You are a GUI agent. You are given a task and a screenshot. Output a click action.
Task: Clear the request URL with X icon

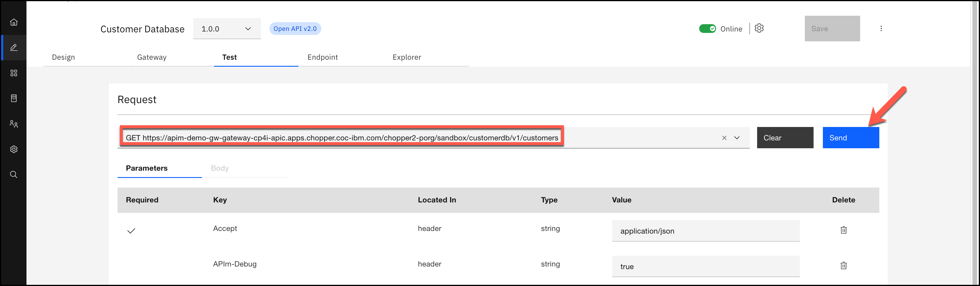click(x=724, y=138)
